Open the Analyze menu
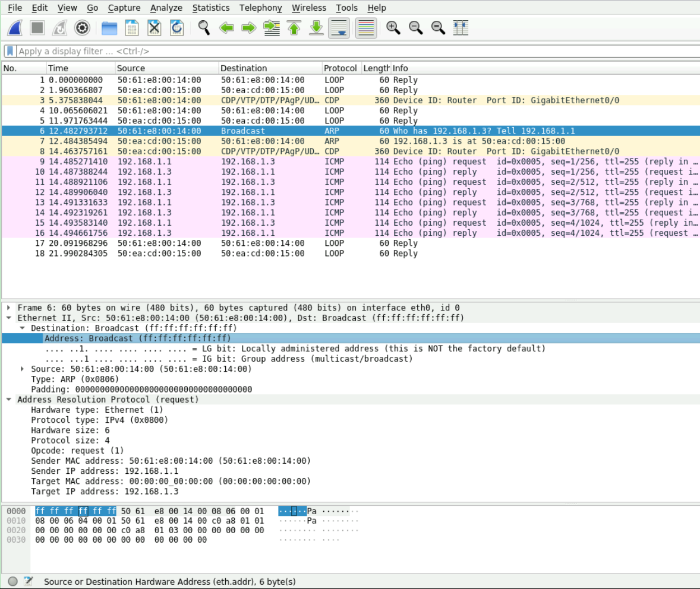Screen dimensions: 700x589 (166, 8)
